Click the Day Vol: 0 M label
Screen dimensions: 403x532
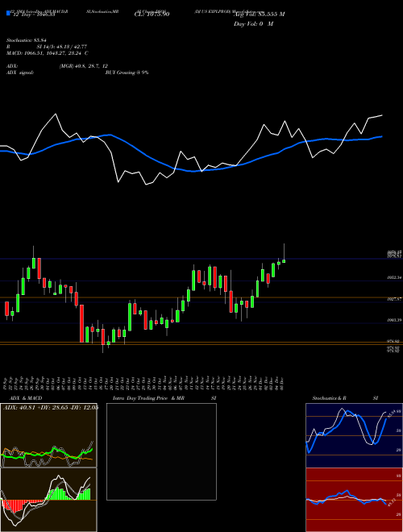[x=253, y=24]
